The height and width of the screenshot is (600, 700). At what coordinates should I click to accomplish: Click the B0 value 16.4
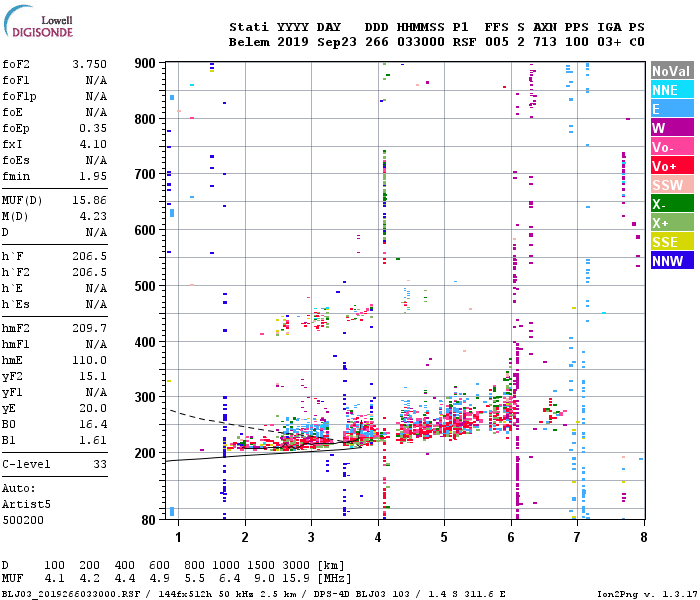(x=93, y=424)
